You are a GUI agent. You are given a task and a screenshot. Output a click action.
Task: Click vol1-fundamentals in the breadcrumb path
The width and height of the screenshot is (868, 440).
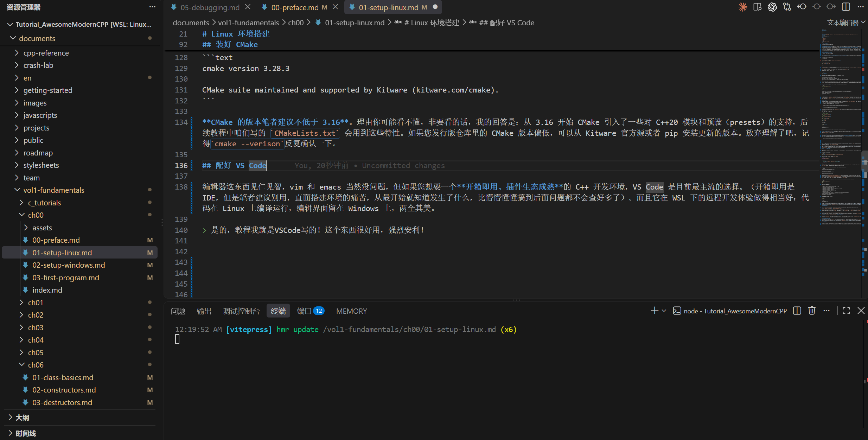[x=248, y=23]
